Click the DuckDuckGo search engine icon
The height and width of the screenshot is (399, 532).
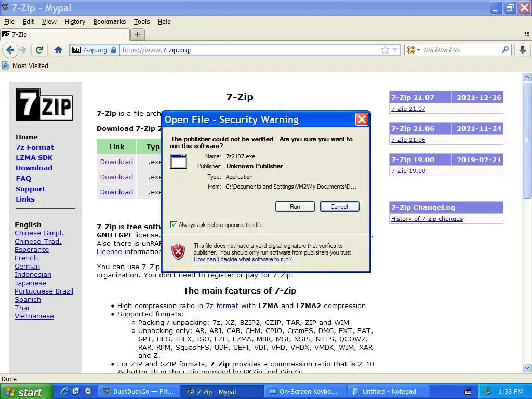(410, 50)
